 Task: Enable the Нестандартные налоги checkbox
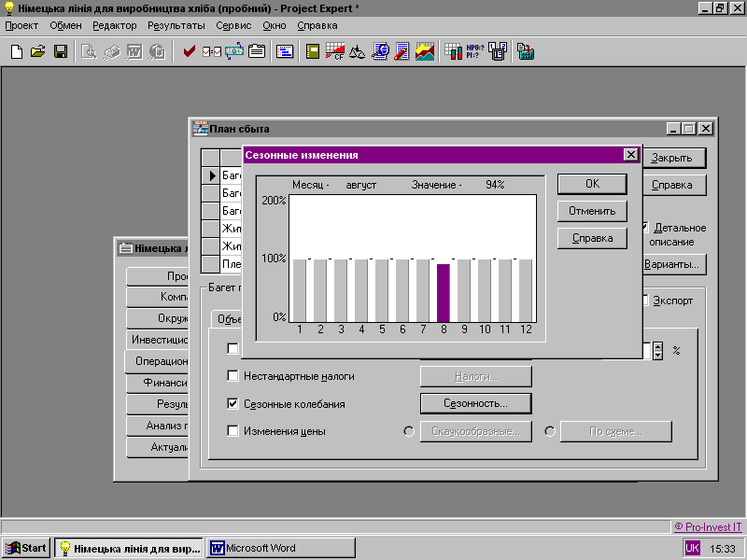233,376
